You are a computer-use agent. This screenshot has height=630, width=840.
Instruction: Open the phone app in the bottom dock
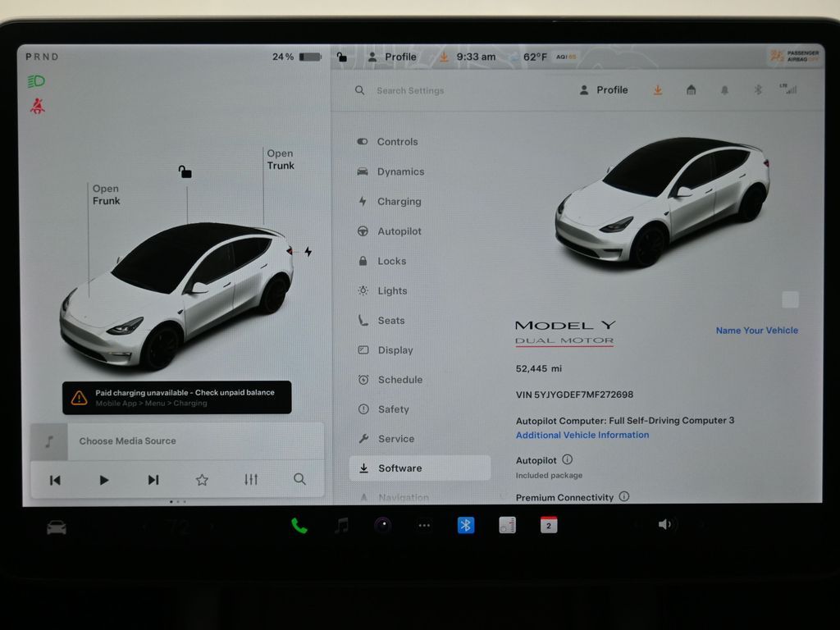[299, 526]
